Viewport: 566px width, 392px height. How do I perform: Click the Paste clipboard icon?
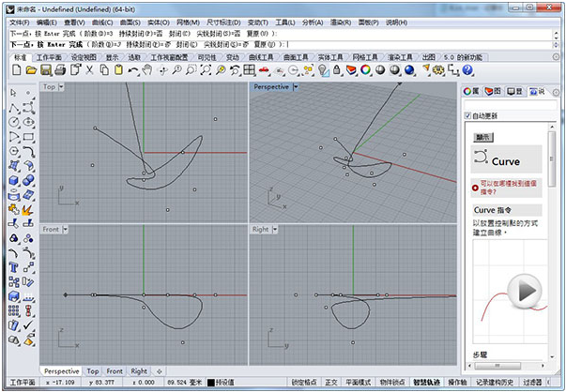pos(118,70)
